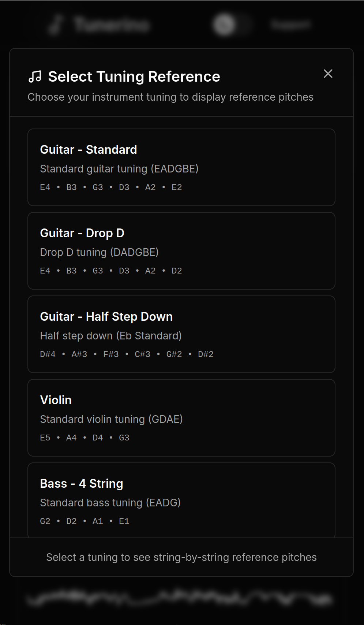Choose the Guitar - Half Step Down tuning
The image size is (364, 625).
tap(181, 334)
